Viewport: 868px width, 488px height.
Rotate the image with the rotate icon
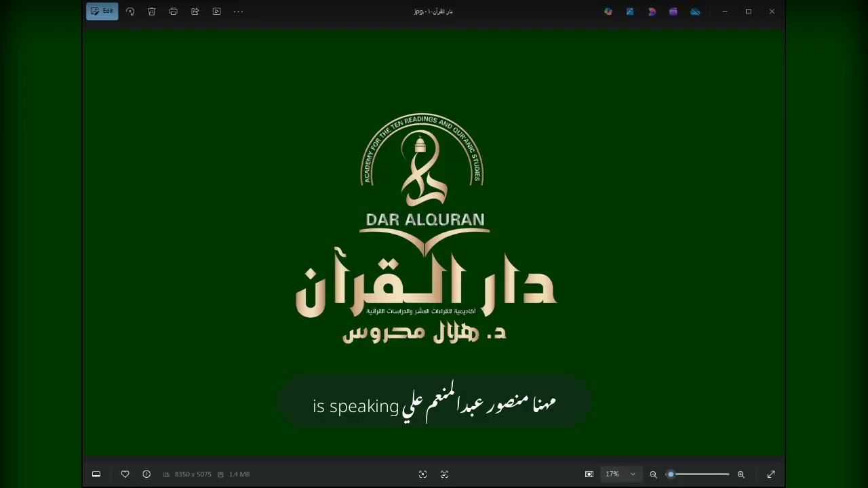(130, 12)
